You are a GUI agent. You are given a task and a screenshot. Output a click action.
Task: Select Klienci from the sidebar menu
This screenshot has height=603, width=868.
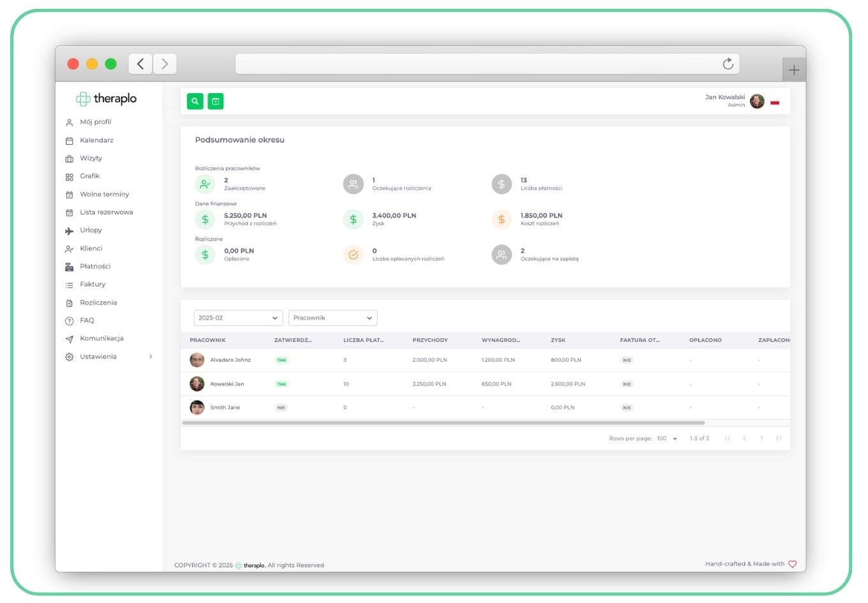point(90,248)
